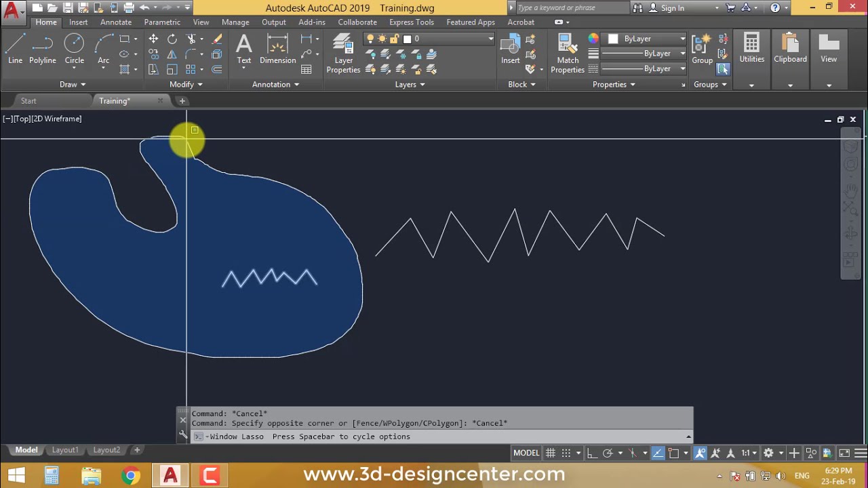Click the Move tool icon
Screen dimensions: 868x488
(x=153, y=39)
